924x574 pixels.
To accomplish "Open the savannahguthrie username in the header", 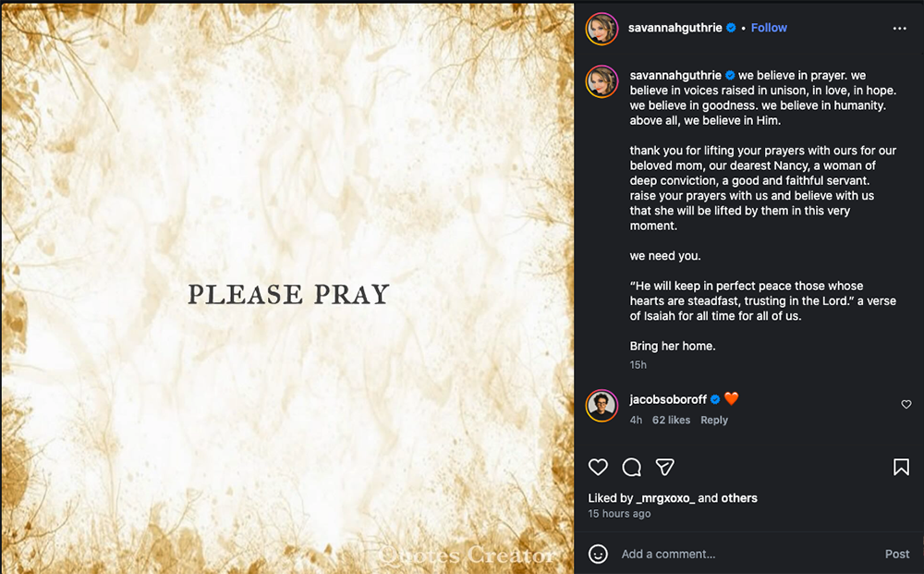I will click(x=675, y=28).
